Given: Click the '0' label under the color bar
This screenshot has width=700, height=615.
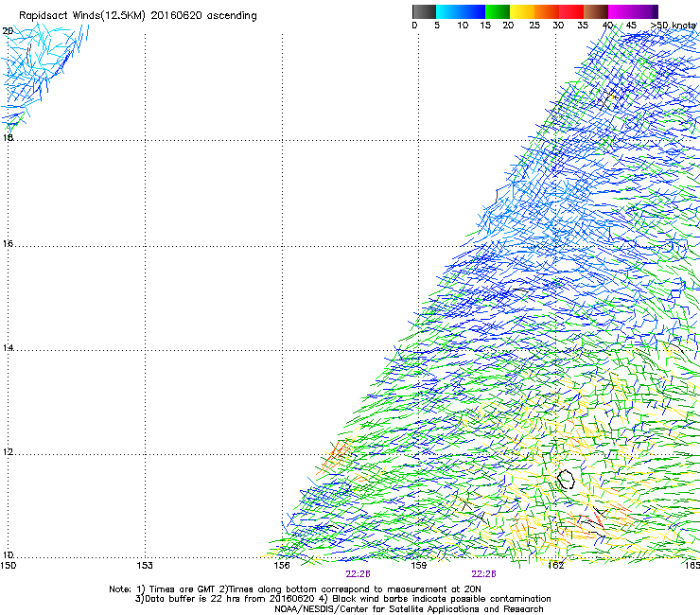Looking at the screenshot, I should click(414, 25).
